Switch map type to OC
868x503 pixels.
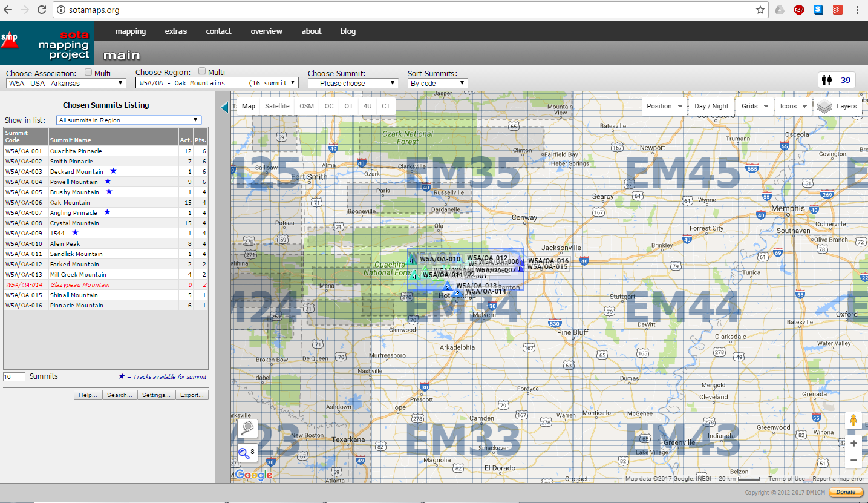329,106
